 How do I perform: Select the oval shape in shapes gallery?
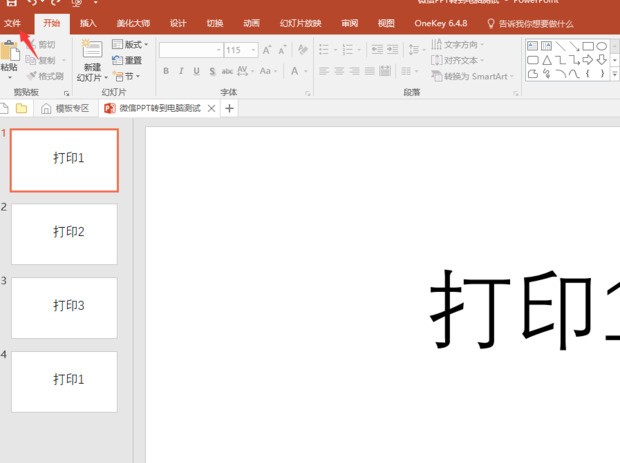(x=602, y=46)
